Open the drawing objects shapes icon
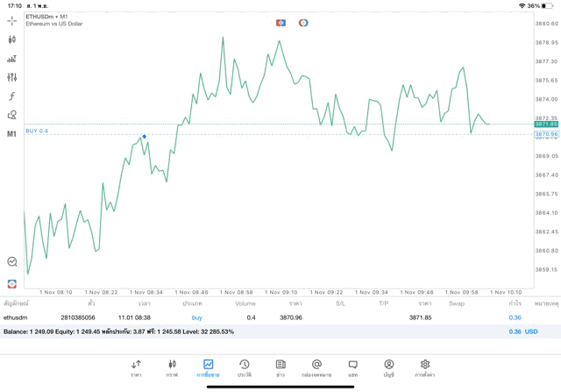The image size is (561, 392). click(x=12, y=115)
